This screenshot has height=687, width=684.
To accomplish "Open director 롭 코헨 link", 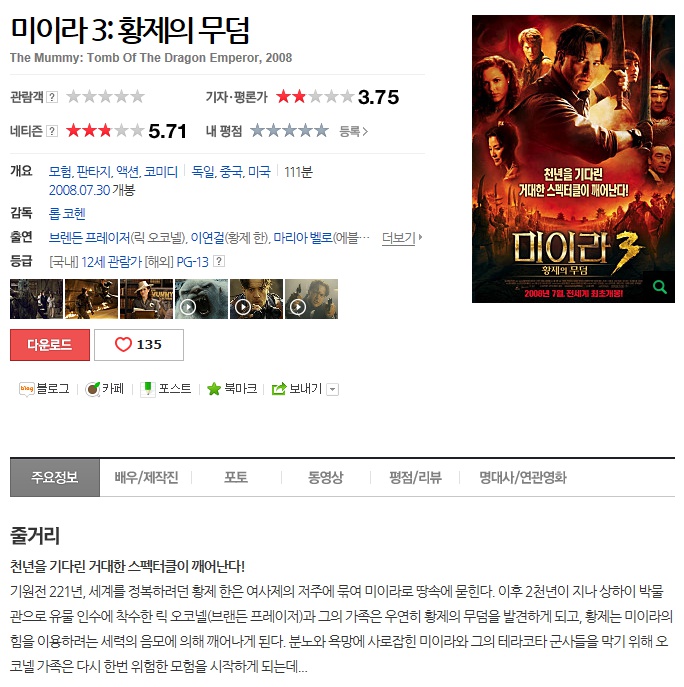I will (x=67, y=214).
